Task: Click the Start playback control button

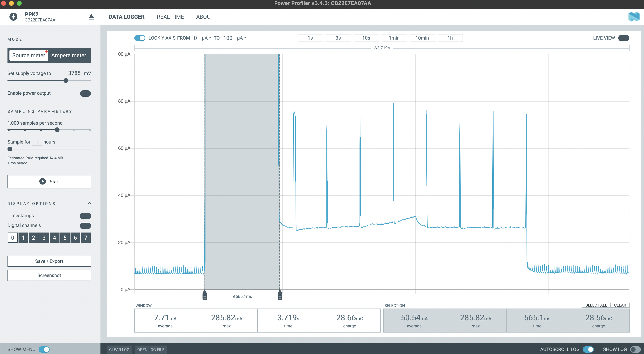Action: click(x=49, y=181)
